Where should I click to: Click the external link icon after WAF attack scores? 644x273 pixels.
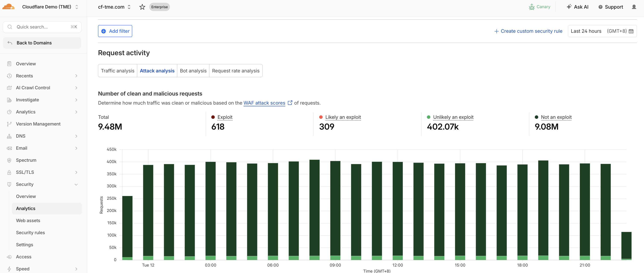290,103
